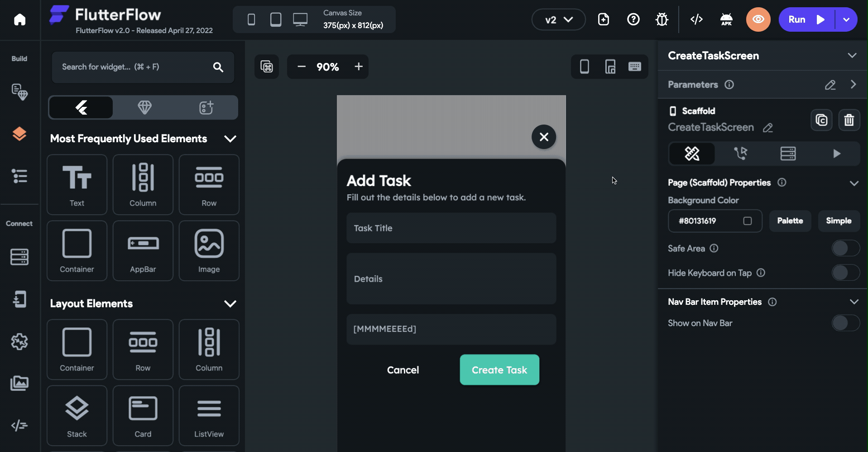The width and height of the screenshot is (868, 452).
Task: Click the background color swatch box
Action: coord(748,221)
